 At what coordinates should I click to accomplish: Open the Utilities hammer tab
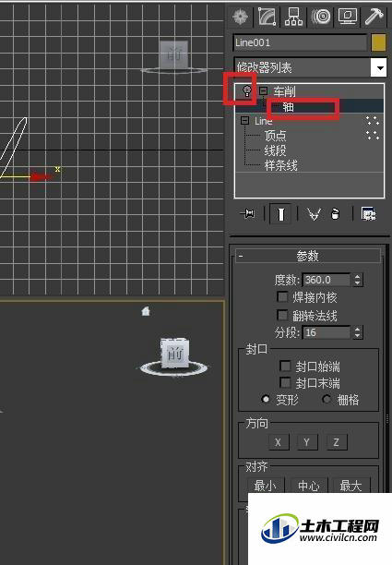[374, 17]
